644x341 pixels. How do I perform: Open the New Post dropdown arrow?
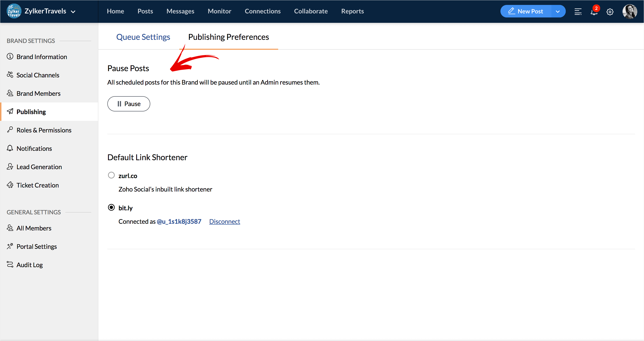coord(557,11)
